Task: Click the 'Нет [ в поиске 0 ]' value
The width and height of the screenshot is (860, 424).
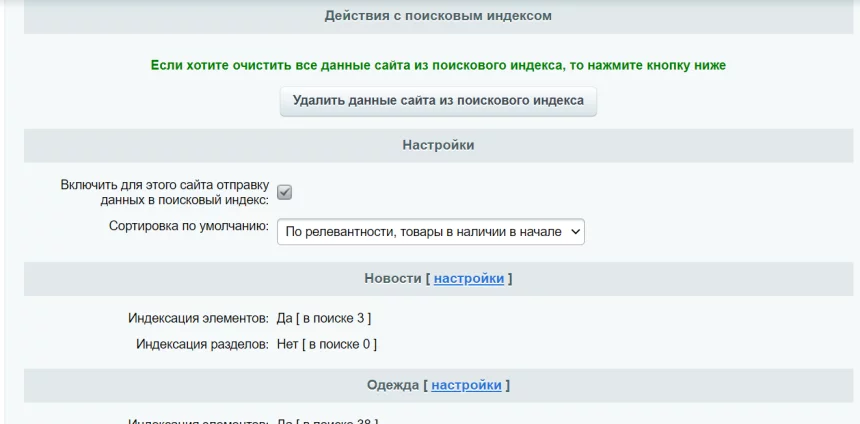Action: click(x=327, y=344)
